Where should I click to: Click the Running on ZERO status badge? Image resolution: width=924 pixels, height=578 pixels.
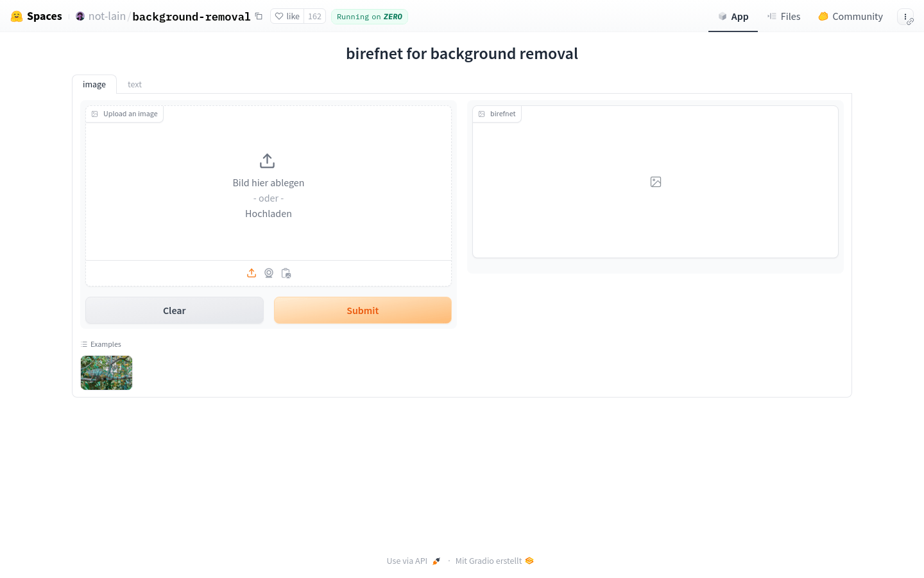[x=370, y=17]
